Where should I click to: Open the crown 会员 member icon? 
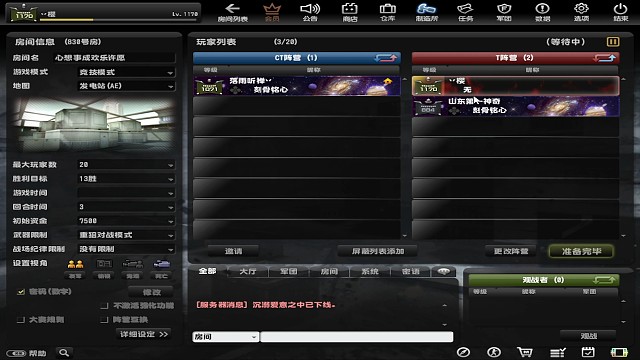272,12
